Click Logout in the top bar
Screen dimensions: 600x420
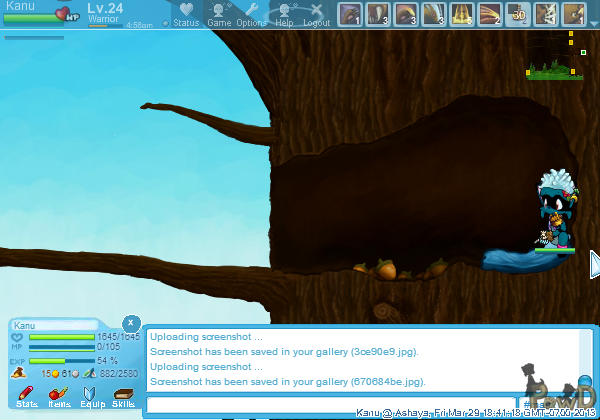[x=316, y=15]
